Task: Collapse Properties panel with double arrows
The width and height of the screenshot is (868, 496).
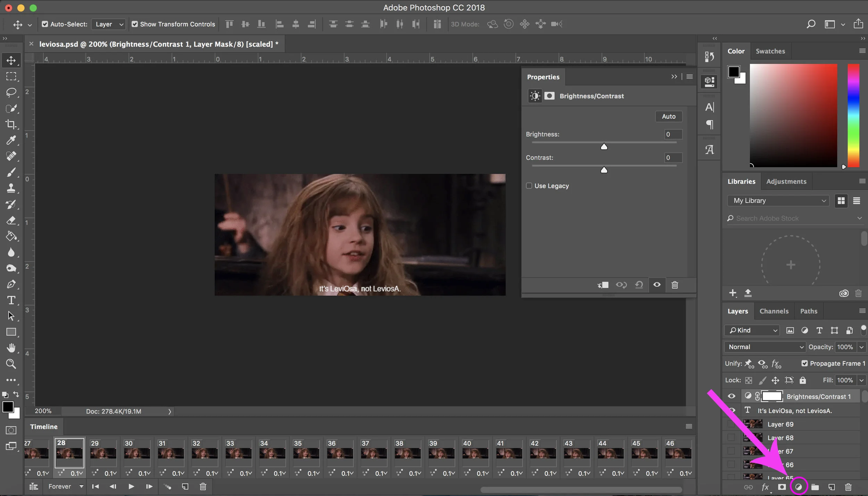Action: tap(674, 77)
